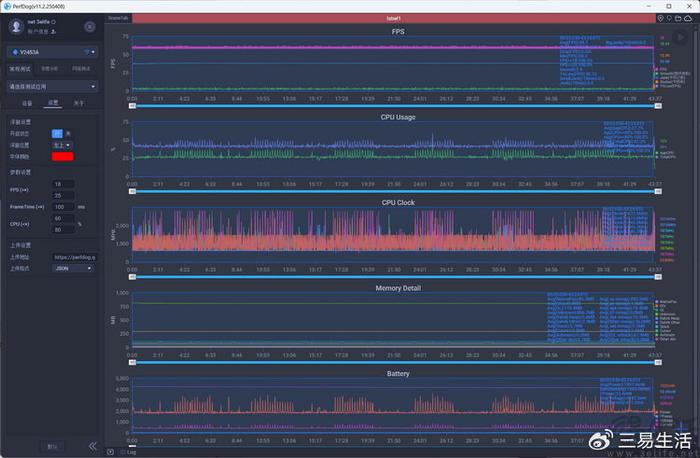The width and height of the screenshot is (700, 458).
Task: Open the red font color swatch
Action: (62, 157)
